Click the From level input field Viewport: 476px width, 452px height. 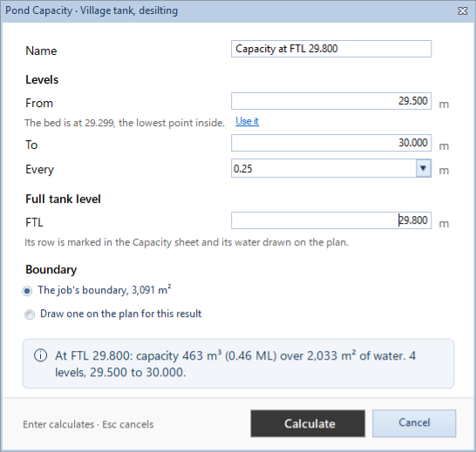[331, 101]
